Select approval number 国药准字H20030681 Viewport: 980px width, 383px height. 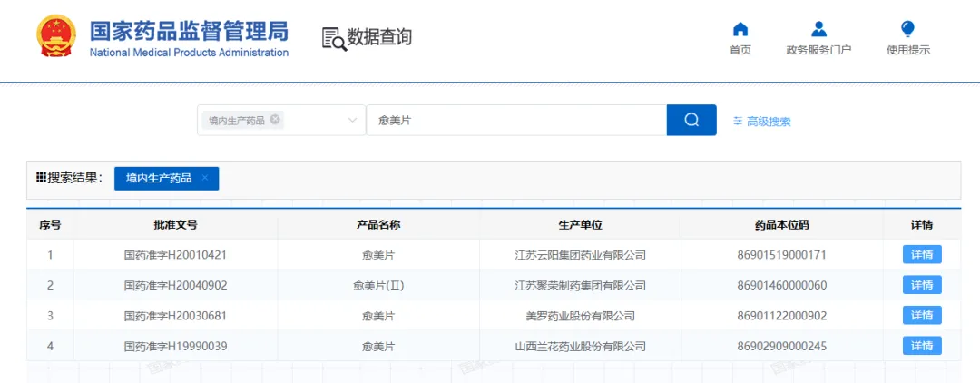[176, 316]
